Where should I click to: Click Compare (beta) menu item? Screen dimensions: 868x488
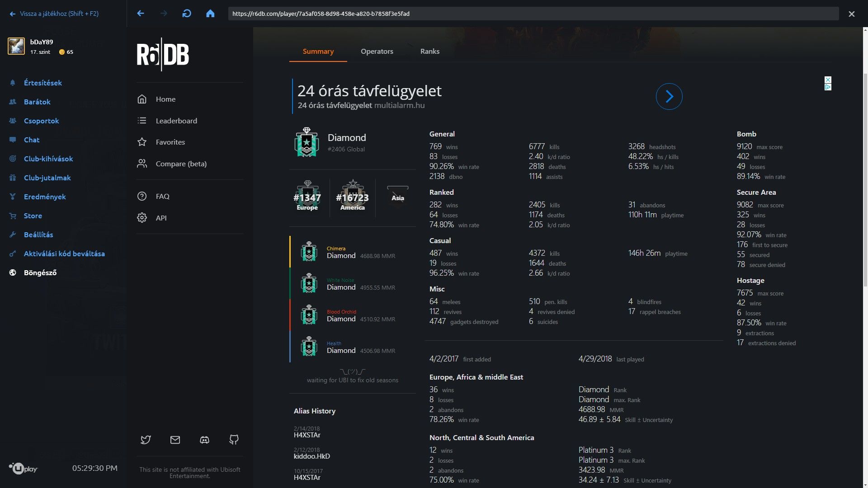click(x=181, y=164)
